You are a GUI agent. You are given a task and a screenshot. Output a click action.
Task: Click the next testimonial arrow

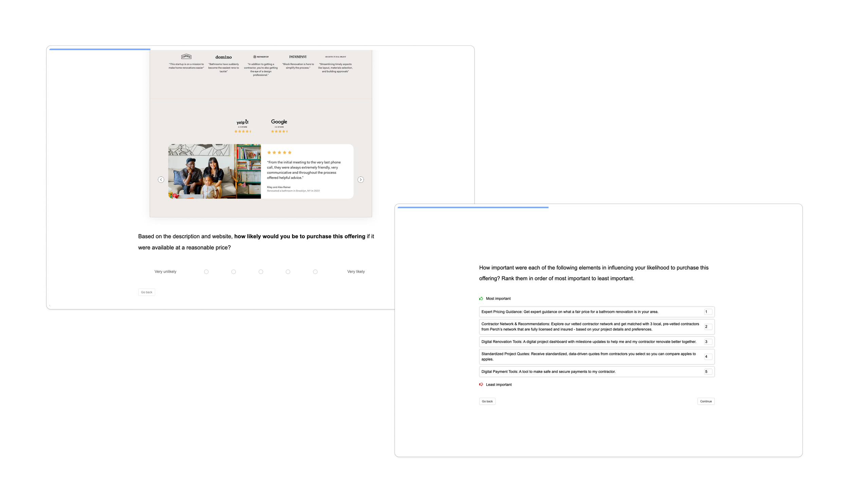point(361,180)
